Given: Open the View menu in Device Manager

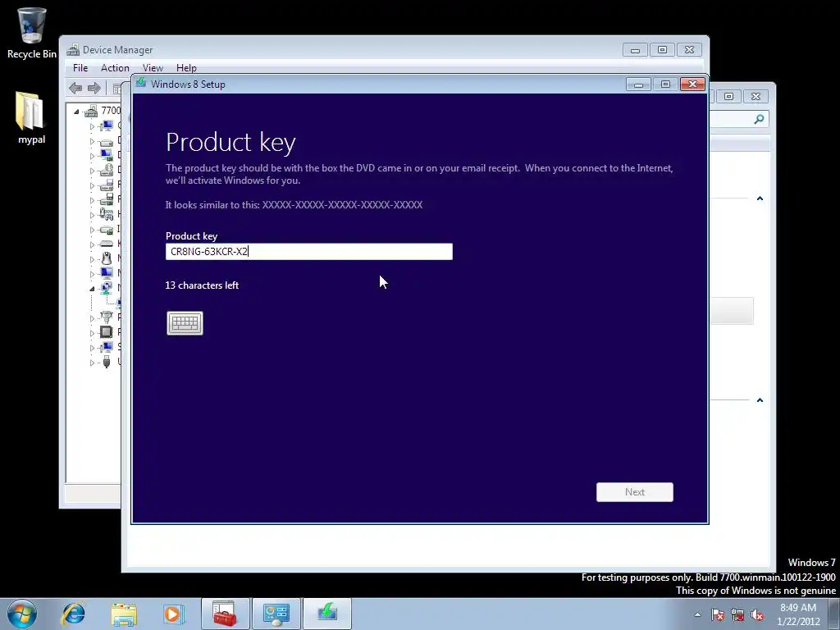Looking at the screenshot, I should (153, 68).
